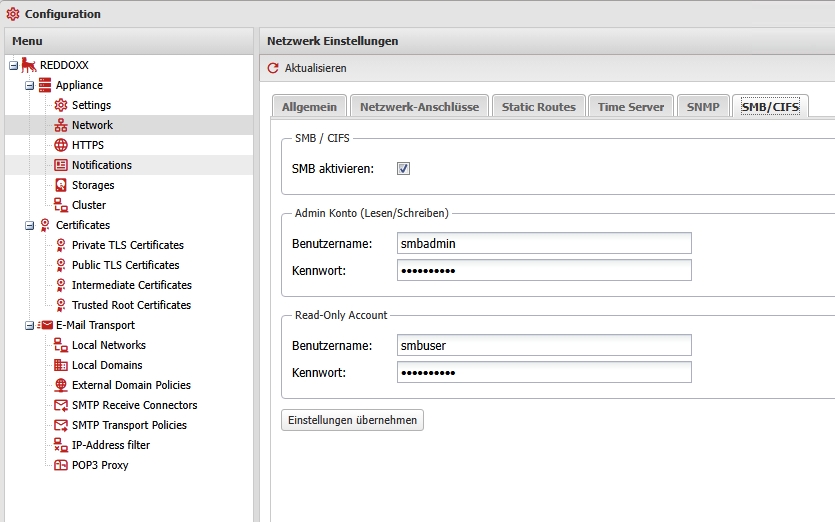Open Storages via its disk icon
This screenshot has height=522, width=835.
tap(61, 185)
